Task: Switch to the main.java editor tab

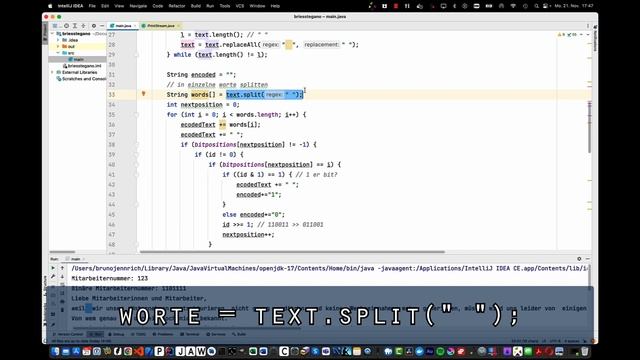Action: click(x=123, y=26)
